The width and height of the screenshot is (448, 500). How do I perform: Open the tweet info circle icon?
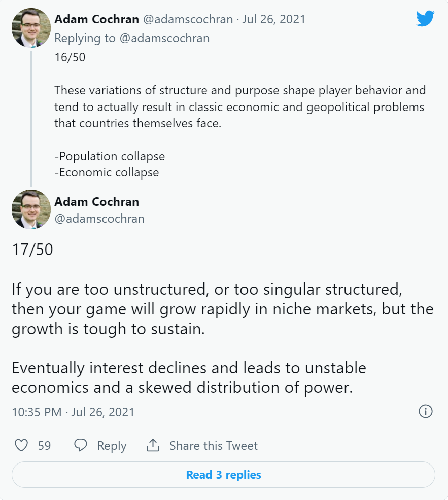[x=425, y=411]
